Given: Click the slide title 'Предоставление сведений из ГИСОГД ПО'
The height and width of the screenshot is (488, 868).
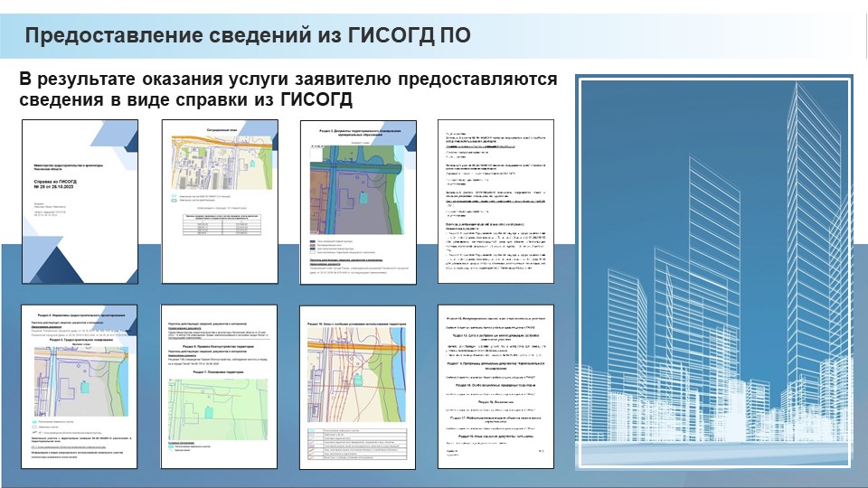Looking at the screenshot, I should [x=248, y=35].
